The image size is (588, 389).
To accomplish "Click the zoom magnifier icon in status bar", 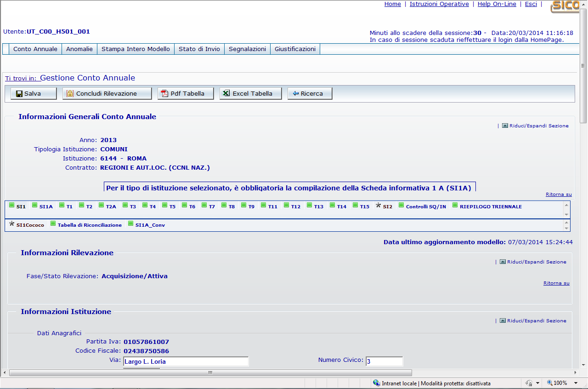I will tap(550, 383).
